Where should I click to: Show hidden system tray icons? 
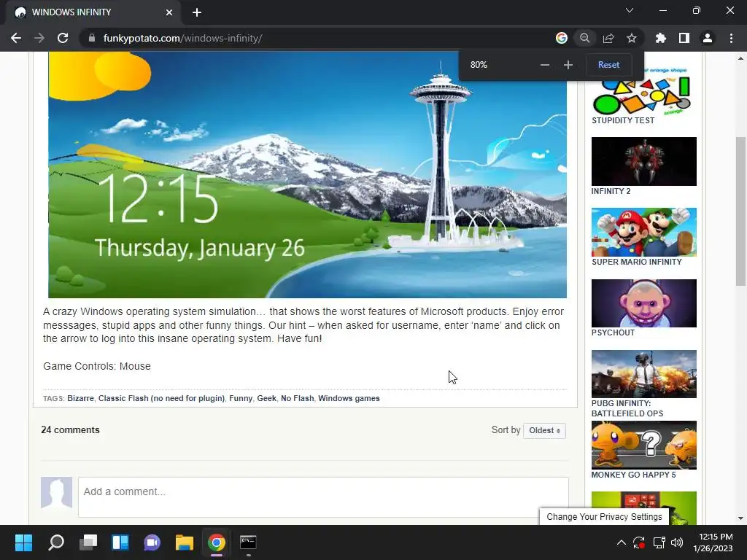pyautogui.click(x=622, y=542)
